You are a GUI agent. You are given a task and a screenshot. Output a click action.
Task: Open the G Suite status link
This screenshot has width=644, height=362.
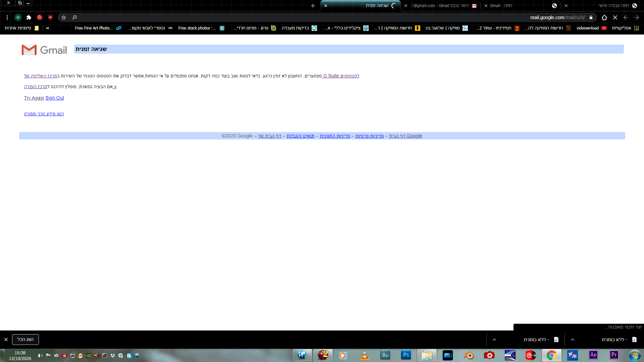(340, 76)
